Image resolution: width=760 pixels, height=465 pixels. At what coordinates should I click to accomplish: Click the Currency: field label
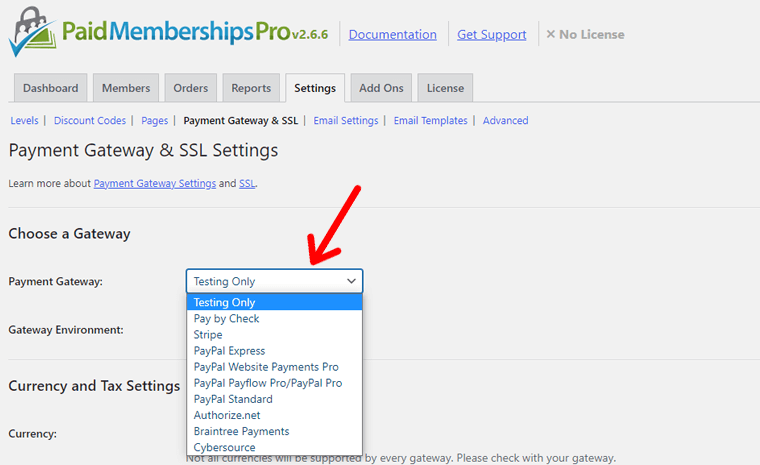(x=32, y=433)
